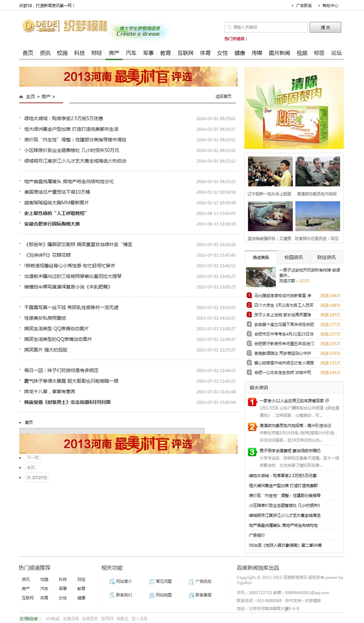
Task: Click the 返回首页 link
Action: [x=223, y=97]
